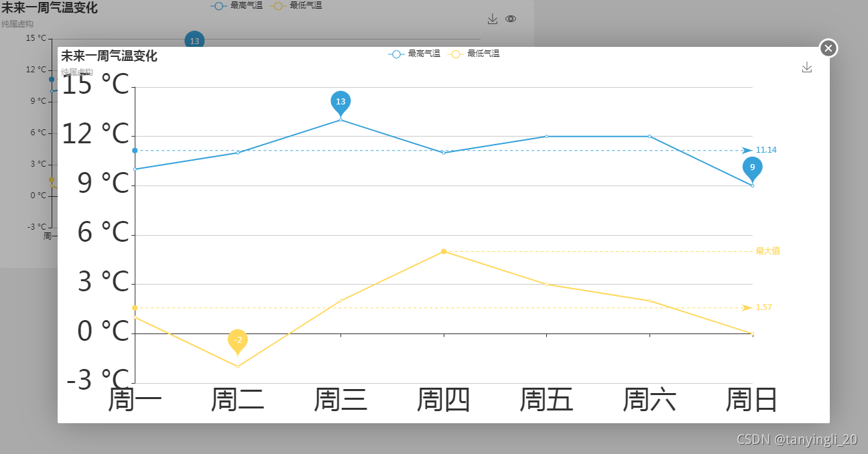This screenshot has width=868, height=454.
Task: Select the 周日 axis label
Action: [752, 398]
